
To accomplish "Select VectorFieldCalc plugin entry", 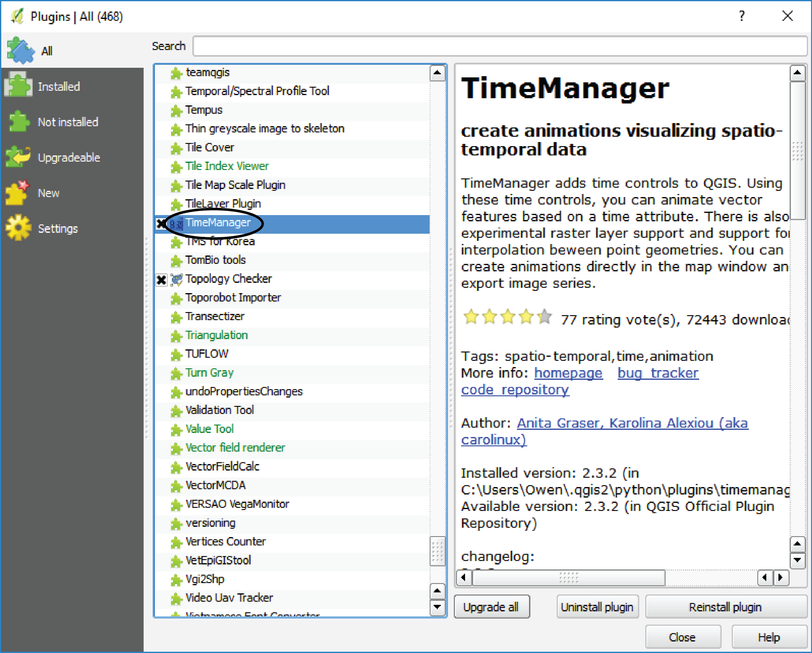I will (292, 467).
